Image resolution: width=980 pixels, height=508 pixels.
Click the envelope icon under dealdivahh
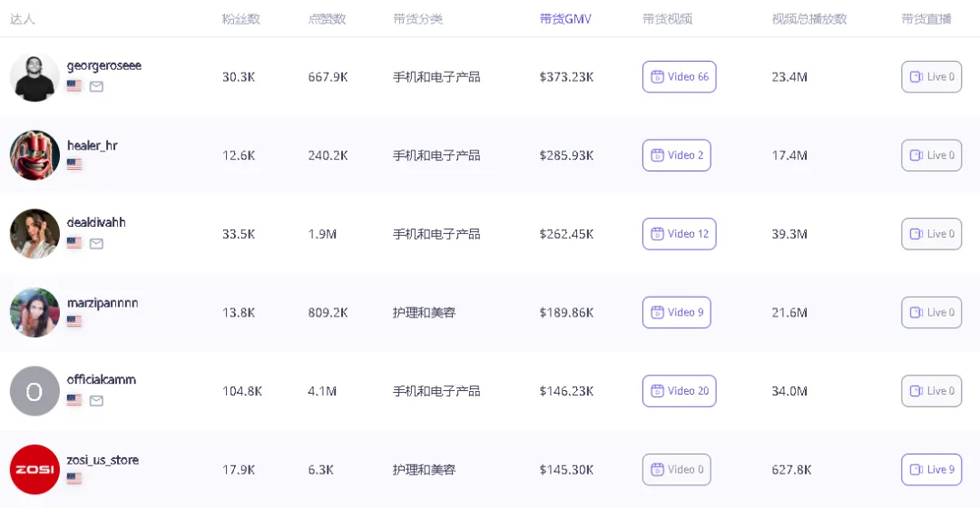coord(96,243)
